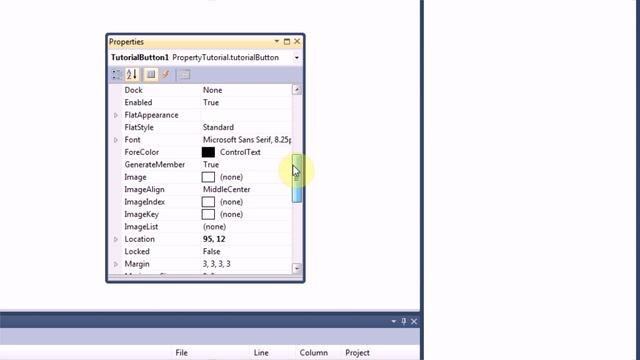This screenshot has width=640, height=360.
Task: Edit the Location value 95, 12
Action: click(x=214, y=239)
